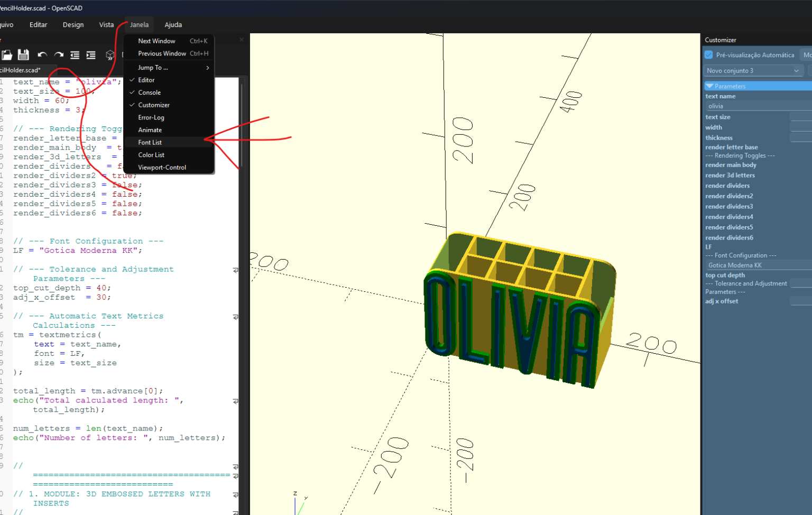The height and width of the screenshot is (515, 812).
Task: Select Previous Window menu entry
Action: [169, 53]
